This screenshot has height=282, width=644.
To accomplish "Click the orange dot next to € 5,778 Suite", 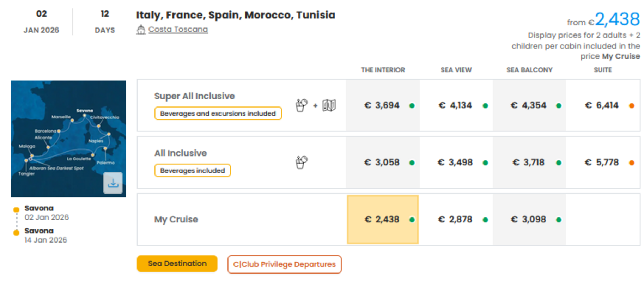I will (632, 163).
